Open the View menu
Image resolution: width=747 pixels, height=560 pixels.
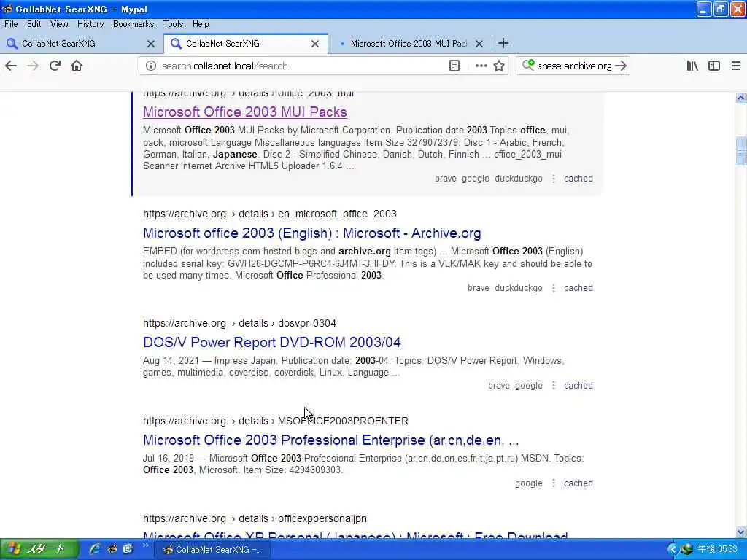(x=58, y=24)
